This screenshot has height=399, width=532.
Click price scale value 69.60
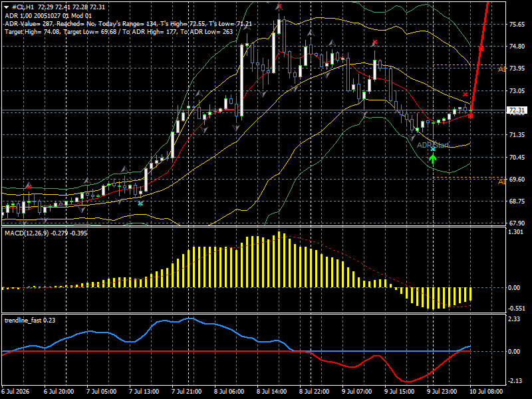pyautogui.click(x=517, y=180)
